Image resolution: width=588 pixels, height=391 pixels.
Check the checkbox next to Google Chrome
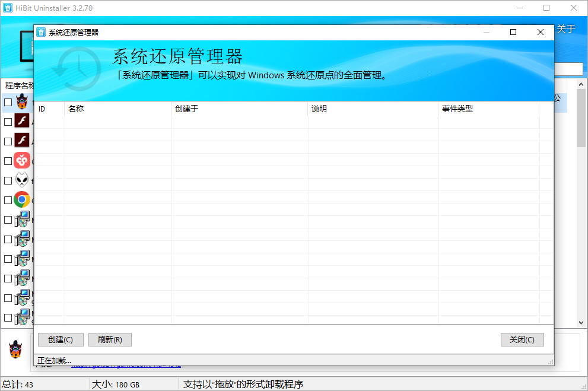[x=8, y=200]
